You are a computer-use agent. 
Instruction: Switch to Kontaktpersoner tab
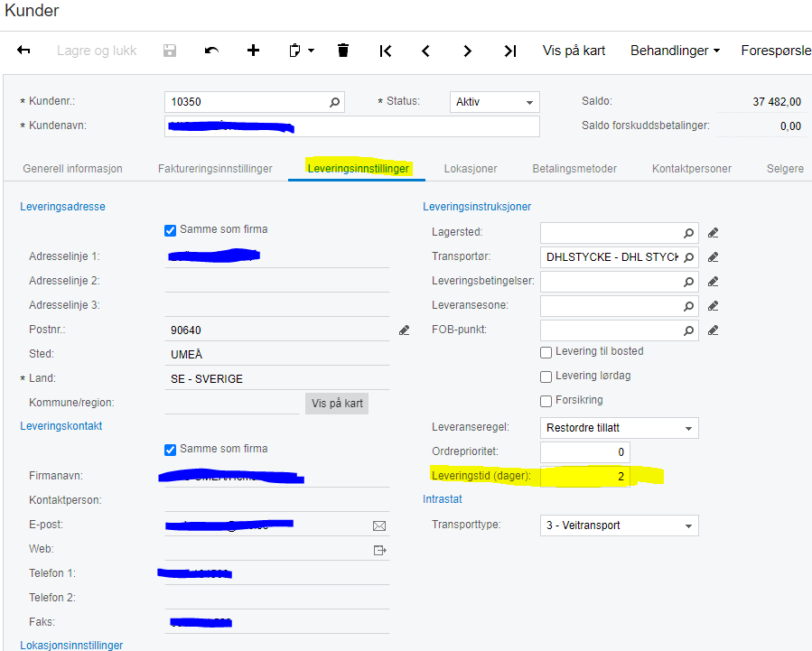tap(691, 169)
